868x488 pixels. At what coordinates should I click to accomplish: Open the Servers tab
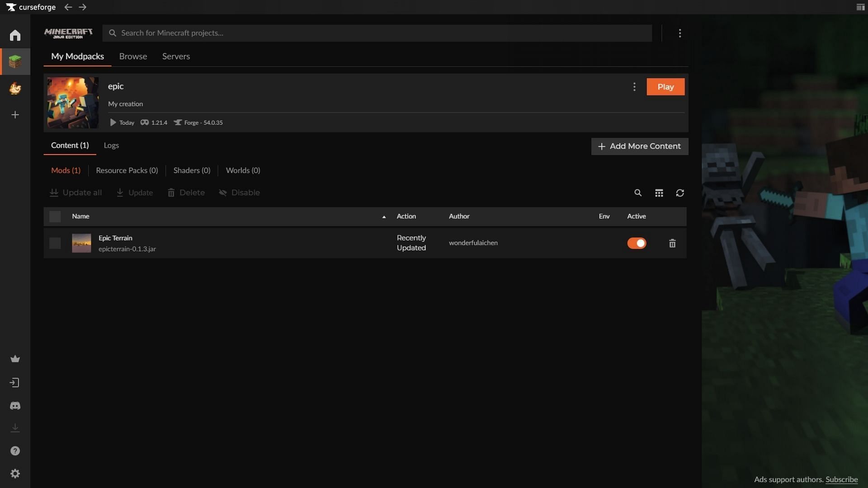click(175, 56)
